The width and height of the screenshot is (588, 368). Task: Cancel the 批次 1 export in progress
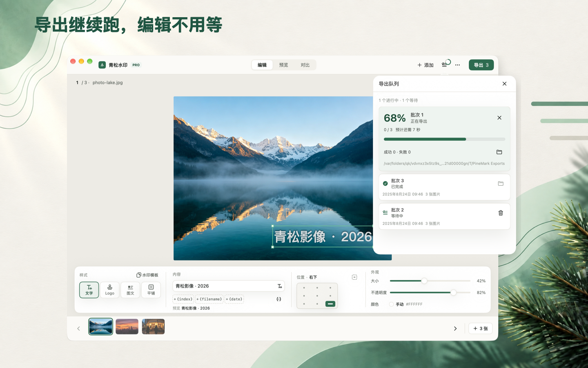pyautogui.click(x=499, y=118)
